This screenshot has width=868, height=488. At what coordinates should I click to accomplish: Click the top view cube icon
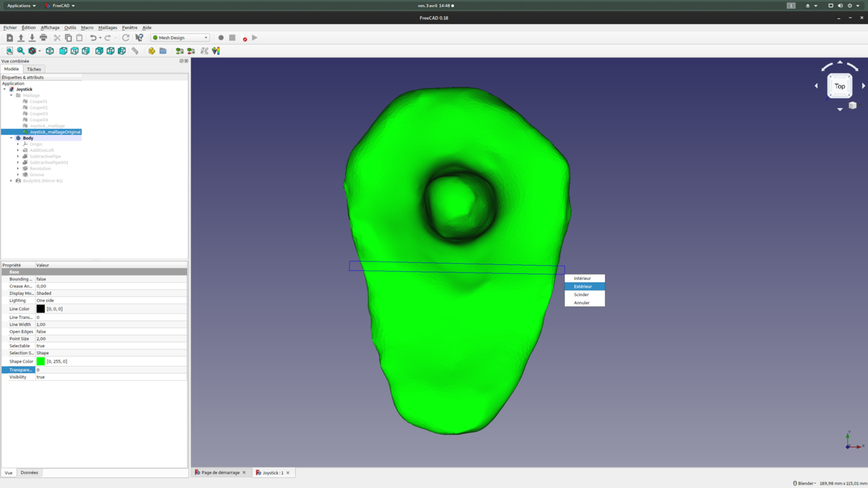(x=75, y=51)
